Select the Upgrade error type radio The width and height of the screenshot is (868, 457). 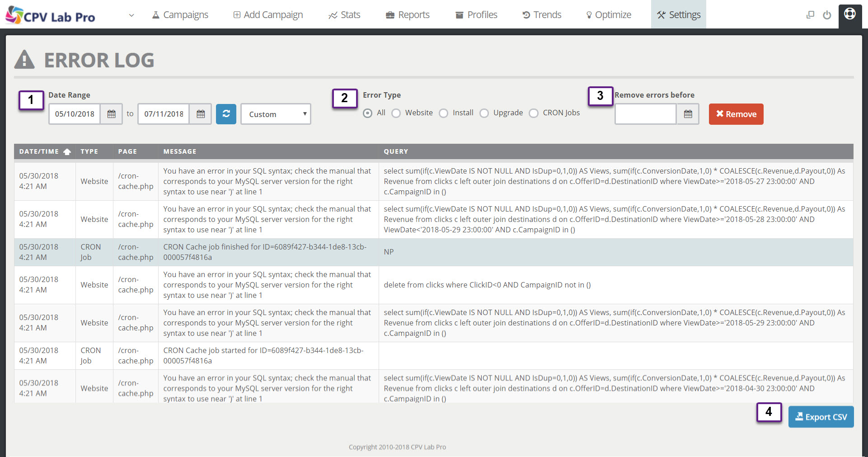[x=484, y=113]
